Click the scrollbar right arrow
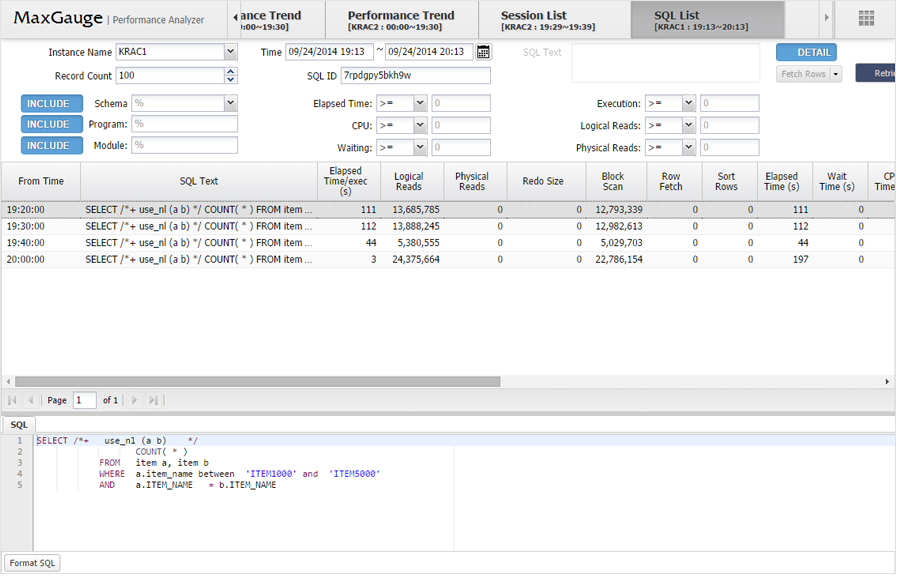 [x=887, y=382]
